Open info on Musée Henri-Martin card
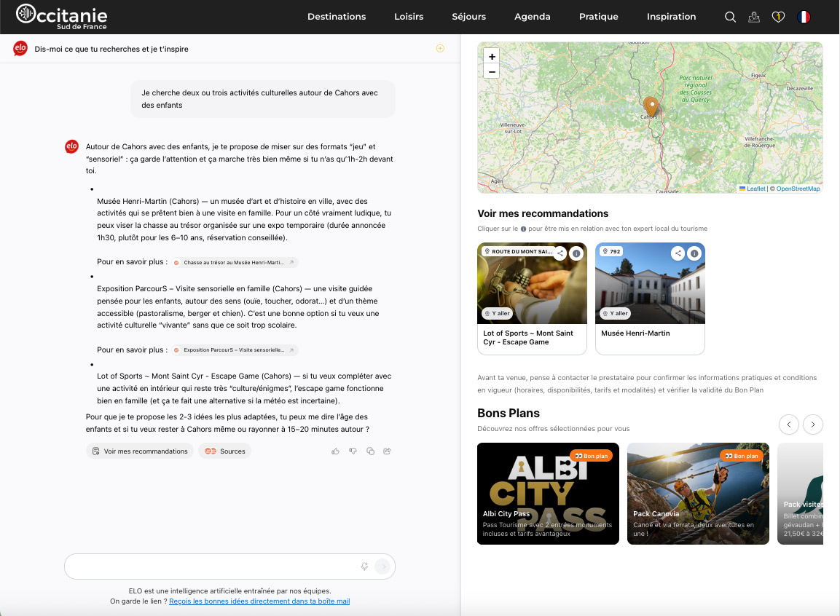 tap(694, 253)
